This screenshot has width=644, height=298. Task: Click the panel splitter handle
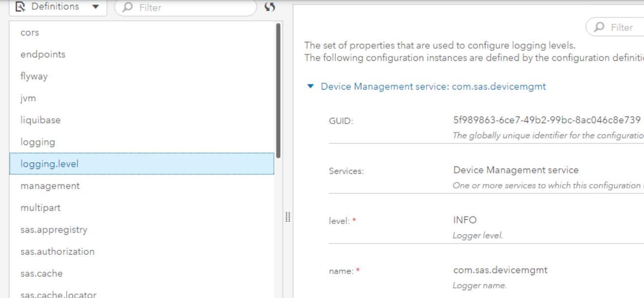pyautogui.click(x=287, y=217)
